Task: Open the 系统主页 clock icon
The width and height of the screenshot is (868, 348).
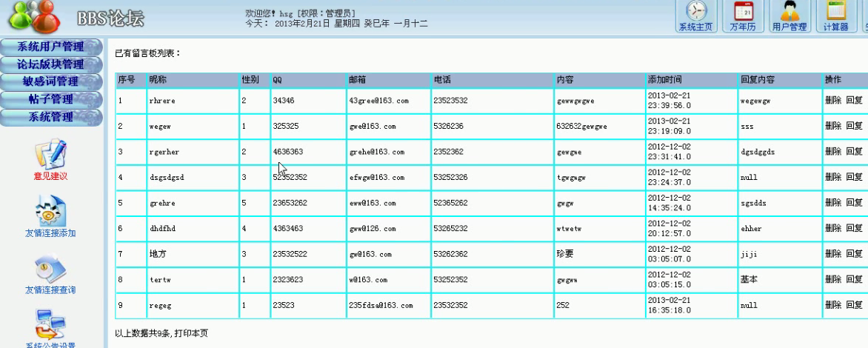Action: click(696, 13)
